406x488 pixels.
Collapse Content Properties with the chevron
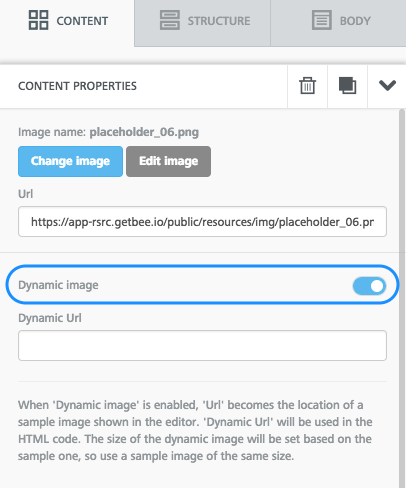pyautogui.click(x=387, y=86)
